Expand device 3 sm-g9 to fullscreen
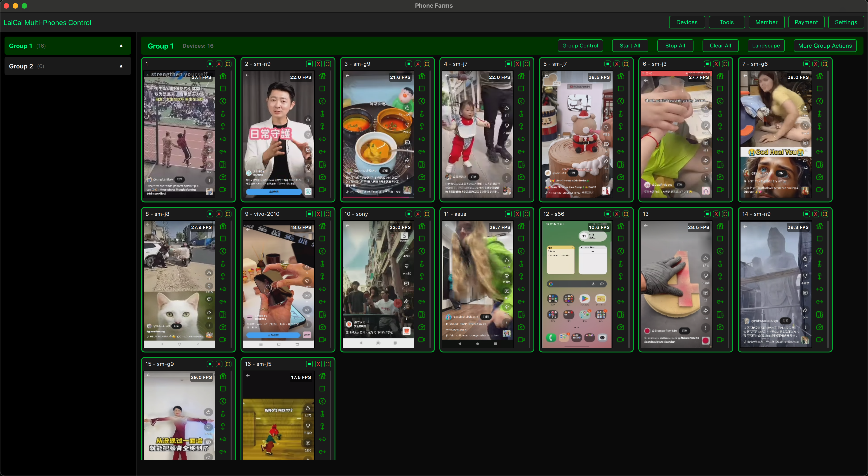 pyautogui.click(x=427, y=64)
